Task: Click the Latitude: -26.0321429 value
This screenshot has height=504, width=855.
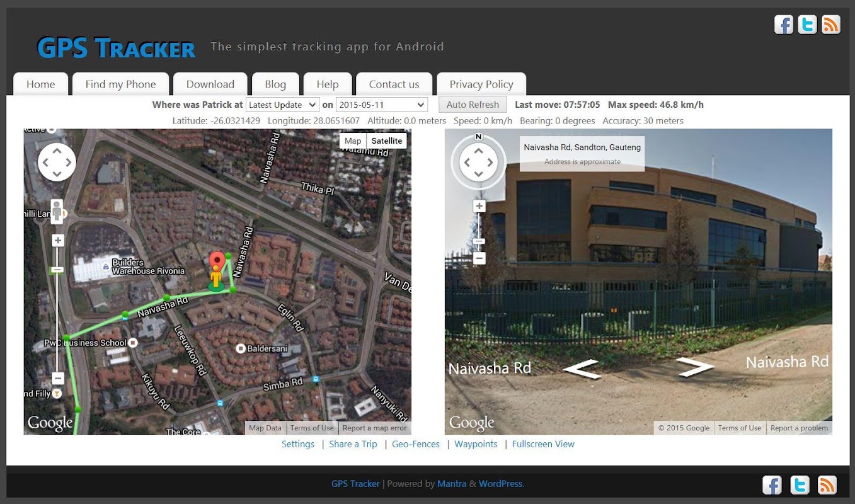Action: 216,120
